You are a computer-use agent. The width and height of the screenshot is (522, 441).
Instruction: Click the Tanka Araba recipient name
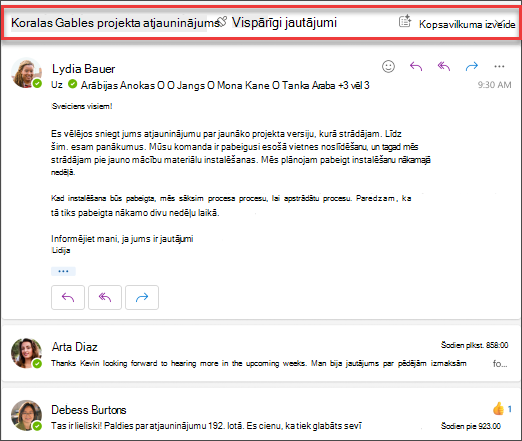click(308, 85)
